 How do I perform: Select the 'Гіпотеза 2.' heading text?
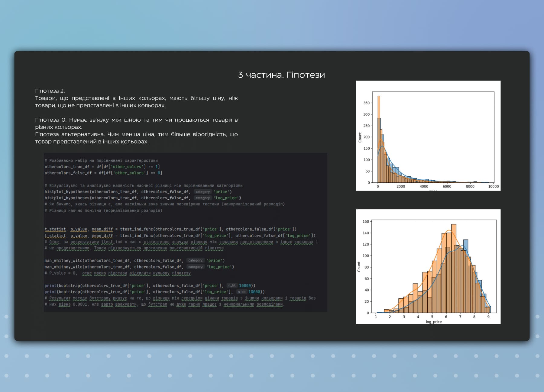tap(50, 91)
